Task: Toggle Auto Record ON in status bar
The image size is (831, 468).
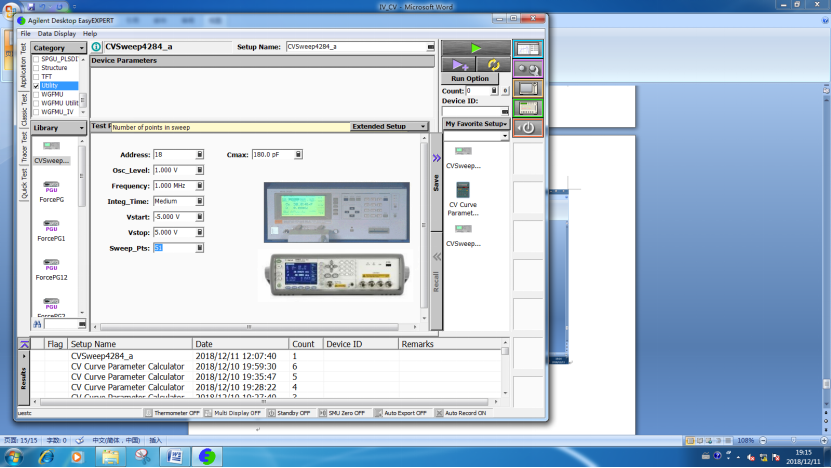Action: 461,413
